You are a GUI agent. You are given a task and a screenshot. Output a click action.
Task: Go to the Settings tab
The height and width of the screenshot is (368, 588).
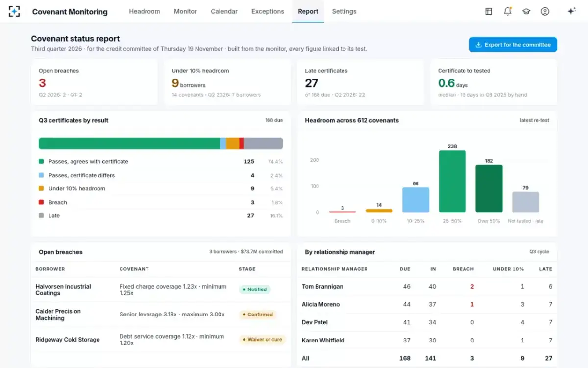pyautogui.click(x=344, y=11)
